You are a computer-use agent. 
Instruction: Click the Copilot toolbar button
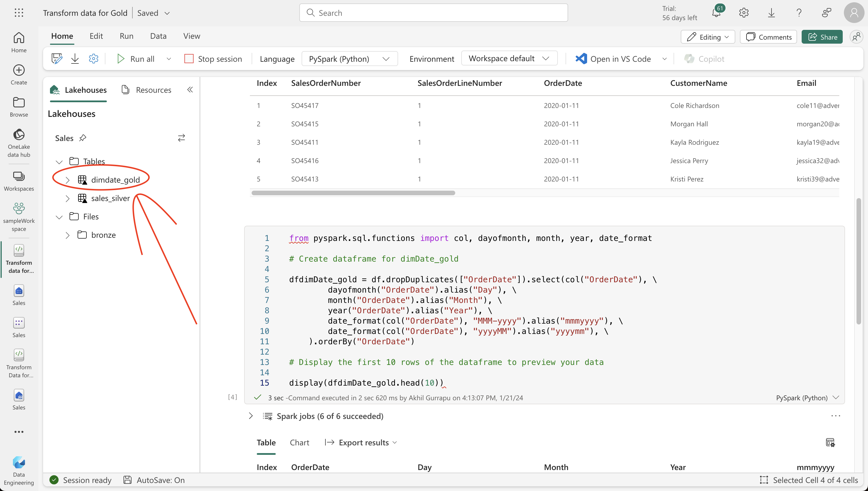click(704, 59)
